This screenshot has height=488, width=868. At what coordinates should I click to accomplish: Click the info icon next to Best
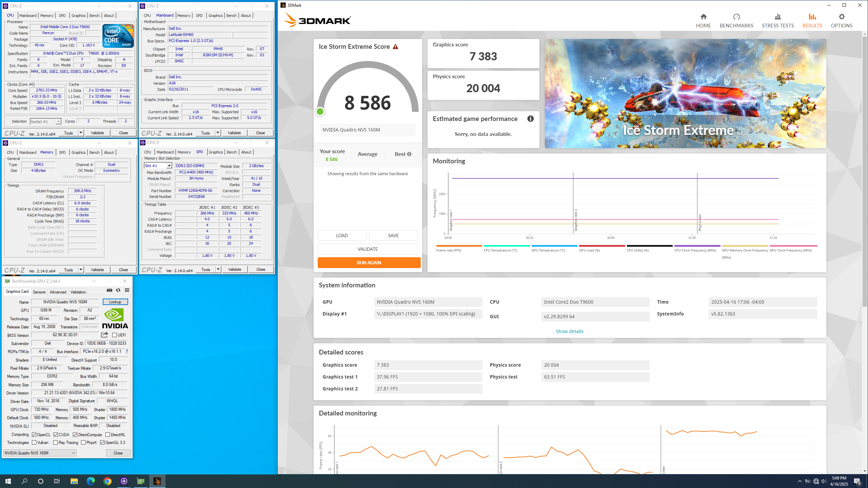(409, 154)
